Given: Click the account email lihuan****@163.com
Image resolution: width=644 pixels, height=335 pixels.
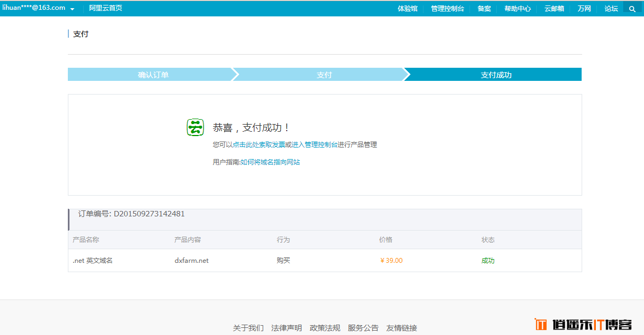Looking at the screenshot, I should point(34,8).
